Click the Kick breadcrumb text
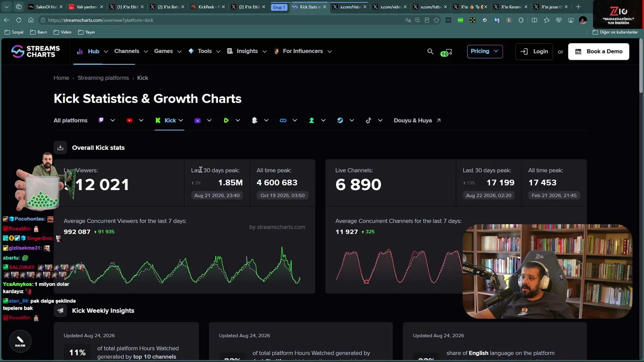 click(x=142, y=78)
